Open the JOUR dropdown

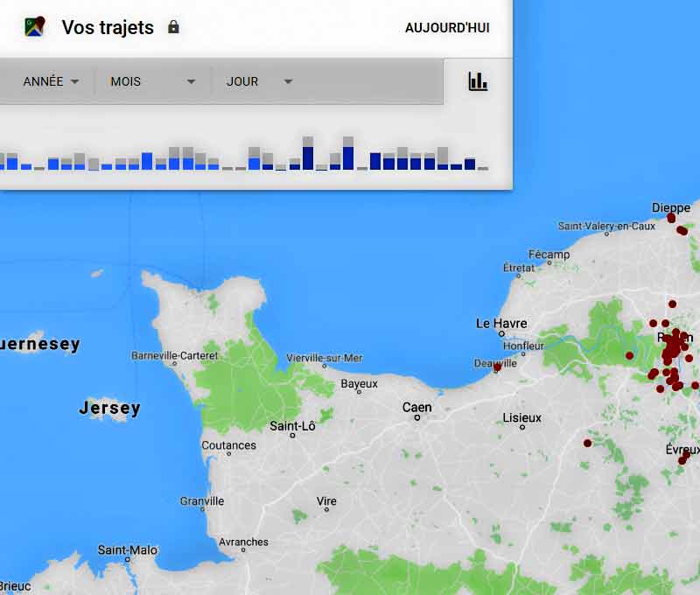coord(259,81)
